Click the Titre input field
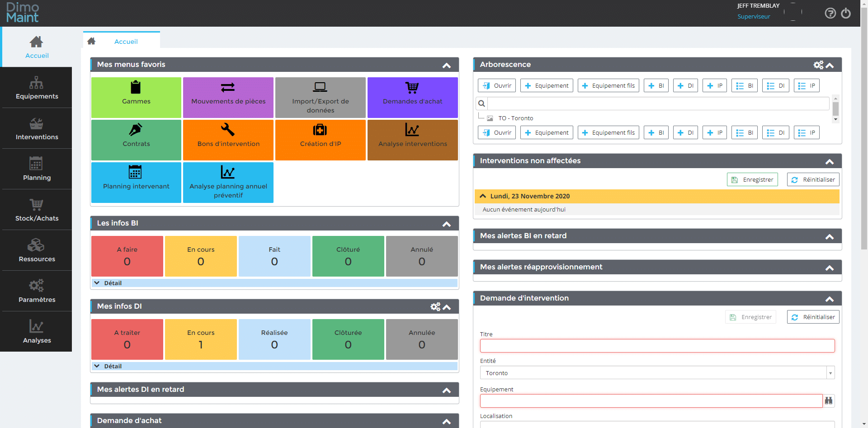Viewport: 868px width, 428px height. click(x=657, y=346)
